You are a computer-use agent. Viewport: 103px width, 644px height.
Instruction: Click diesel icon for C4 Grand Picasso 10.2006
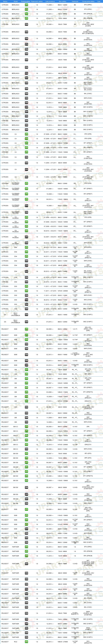26,206
